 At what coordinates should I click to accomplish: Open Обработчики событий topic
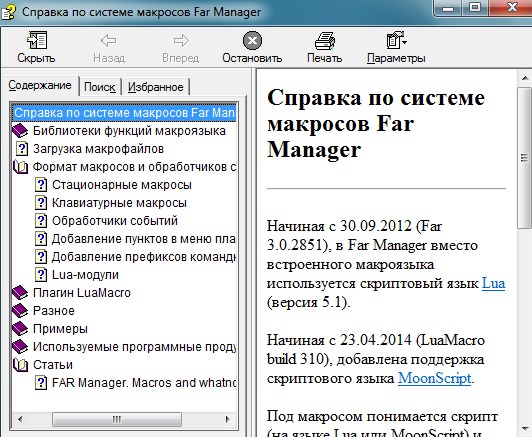[x=115, y=221]
